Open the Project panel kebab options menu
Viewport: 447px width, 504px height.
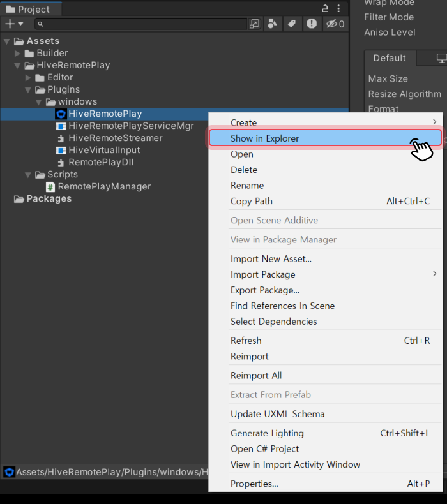338,9
